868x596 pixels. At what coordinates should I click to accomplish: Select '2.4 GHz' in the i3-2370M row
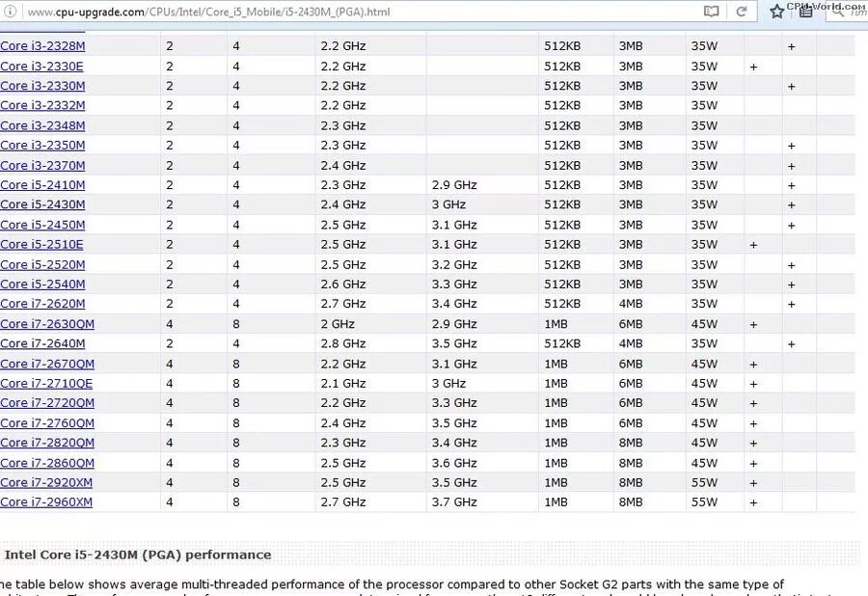click(343, 166)
